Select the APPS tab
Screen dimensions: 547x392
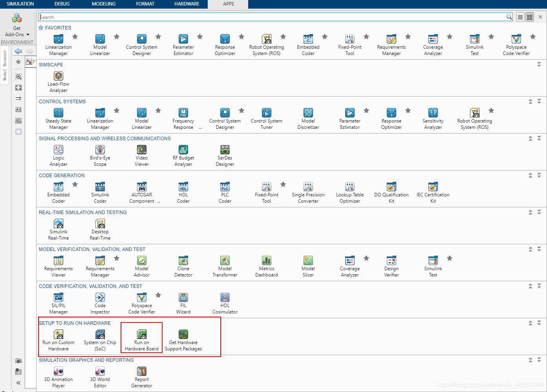[x=229, y=4]
